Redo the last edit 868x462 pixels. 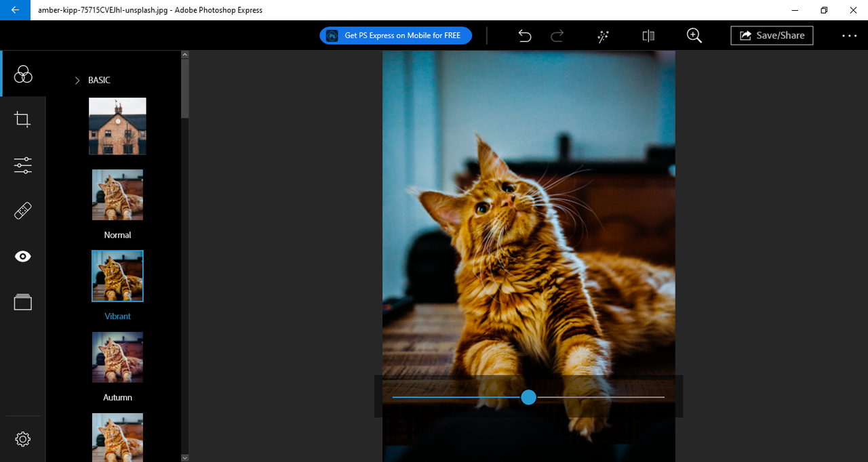point(557,36)
